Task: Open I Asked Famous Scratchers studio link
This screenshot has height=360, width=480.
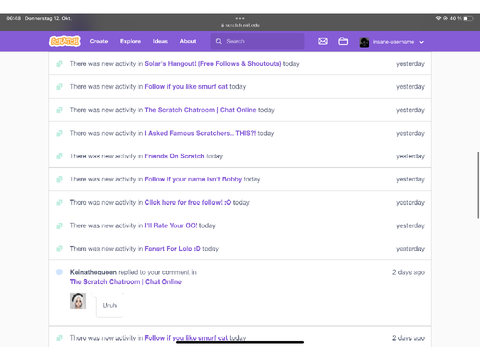Action: pyautogui.click(x=200, y=133)
